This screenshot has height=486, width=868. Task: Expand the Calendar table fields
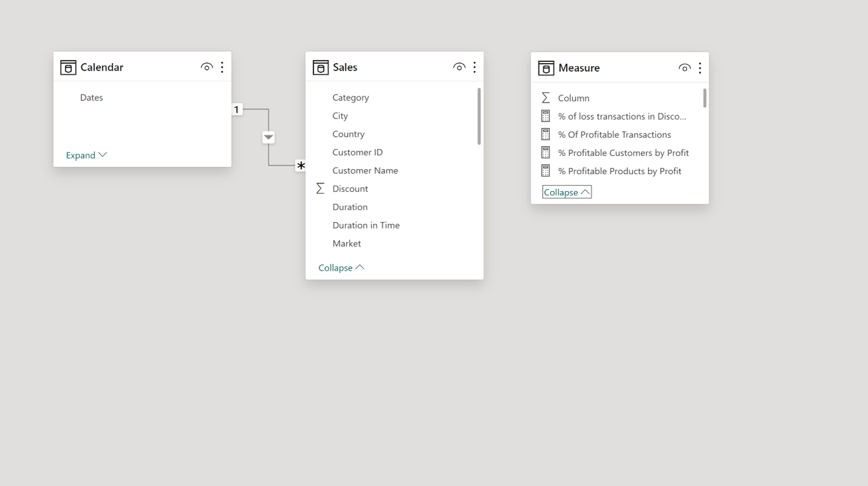[x=86, y=155]
